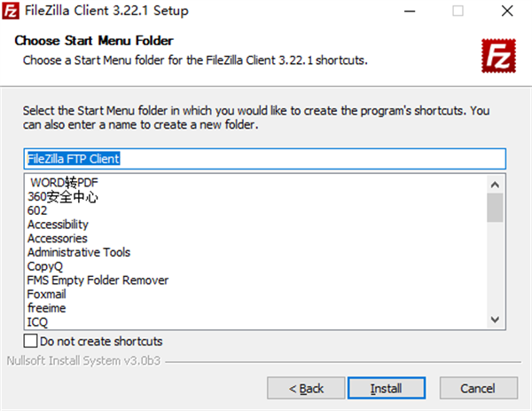Image resolution: width=532 pixels, height=411 pixels.
Task: Choose the 602 folder entry
Action: (x=37, y=210)
